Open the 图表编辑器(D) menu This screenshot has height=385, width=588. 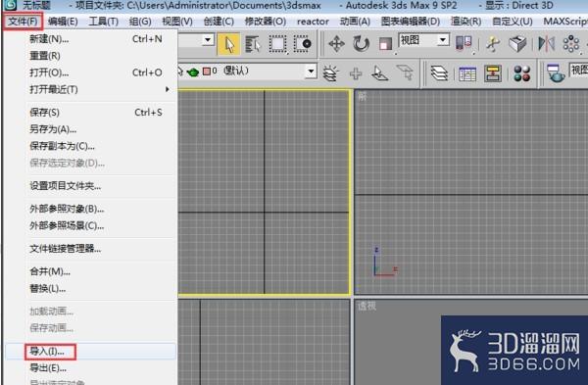[411, 22]
